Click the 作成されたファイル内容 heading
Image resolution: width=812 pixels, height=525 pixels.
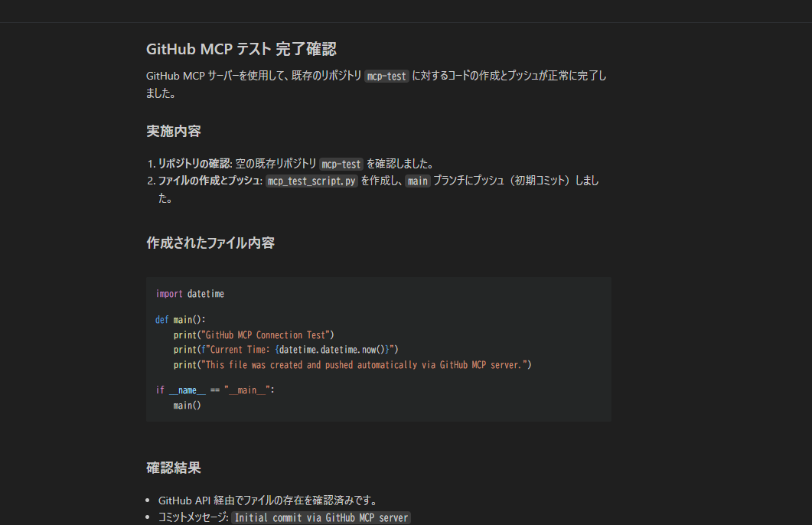210,243
